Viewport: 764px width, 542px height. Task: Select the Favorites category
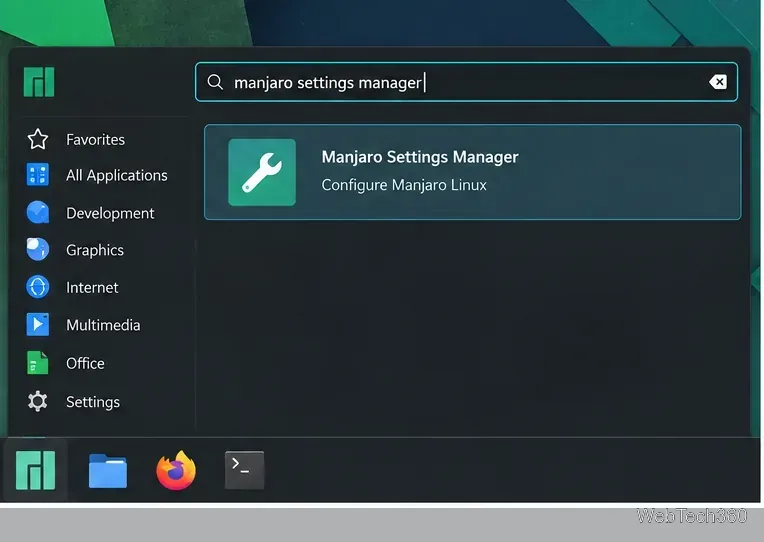97,139
